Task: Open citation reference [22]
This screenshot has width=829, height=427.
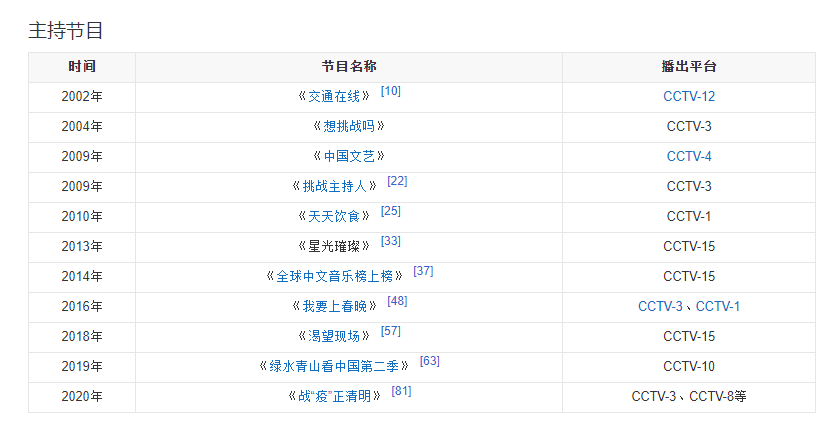Action: pyautogui.click(x=397, y=181)
